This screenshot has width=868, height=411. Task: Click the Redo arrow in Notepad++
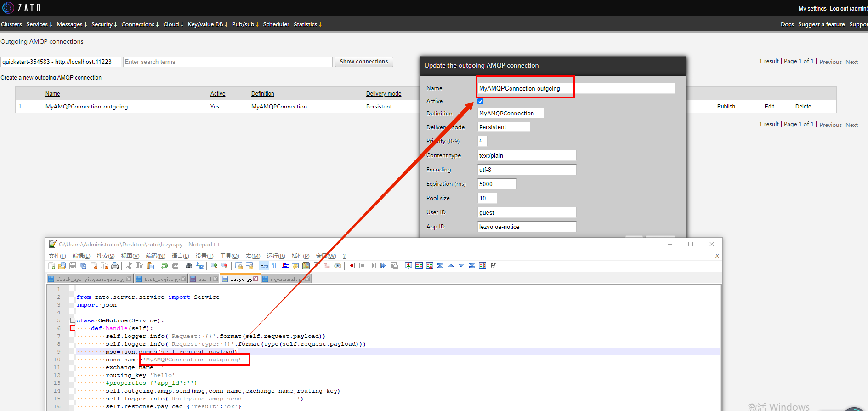[175, 266]
